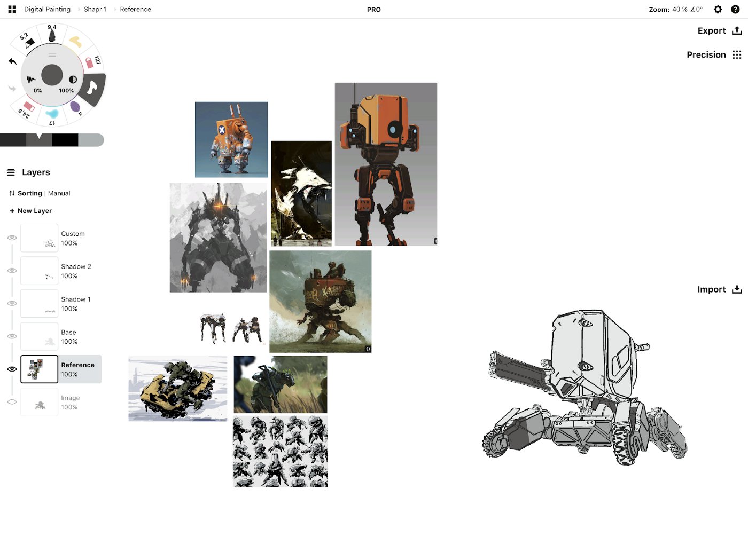748x560 pixels.
Task: Click the Reference breadcrumb title
Action: point(135,9)
